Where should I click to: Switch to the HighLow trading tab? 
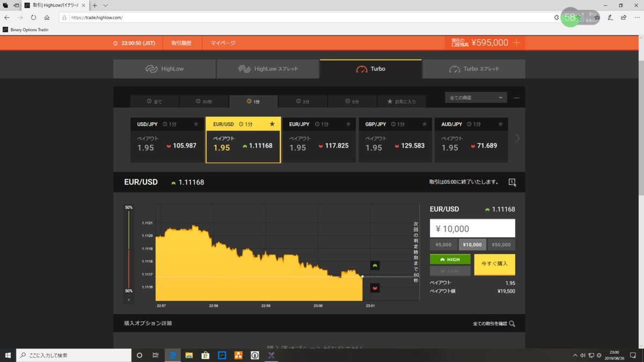tap(165, 69)
